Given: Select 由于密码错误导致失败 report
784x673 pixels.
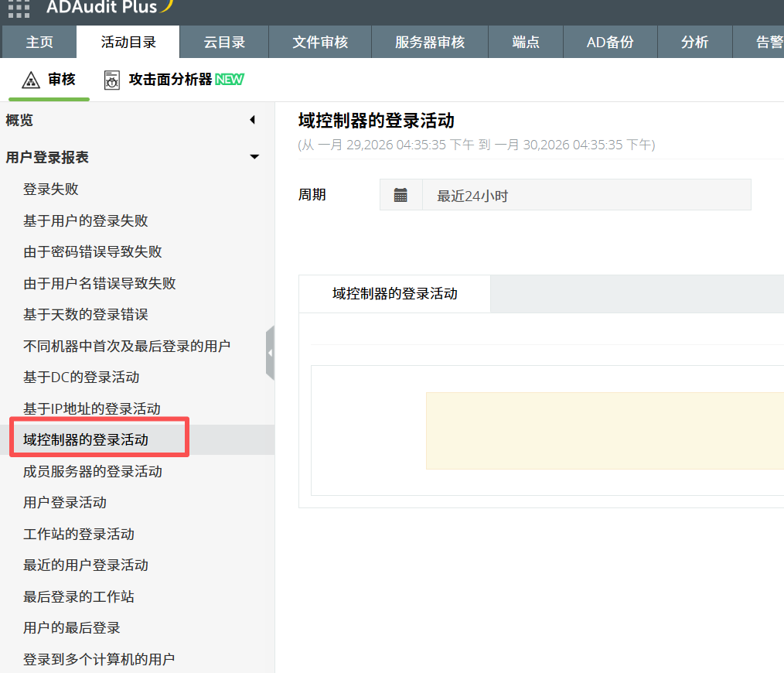Looking at the screenshot, I should [93, 252].
